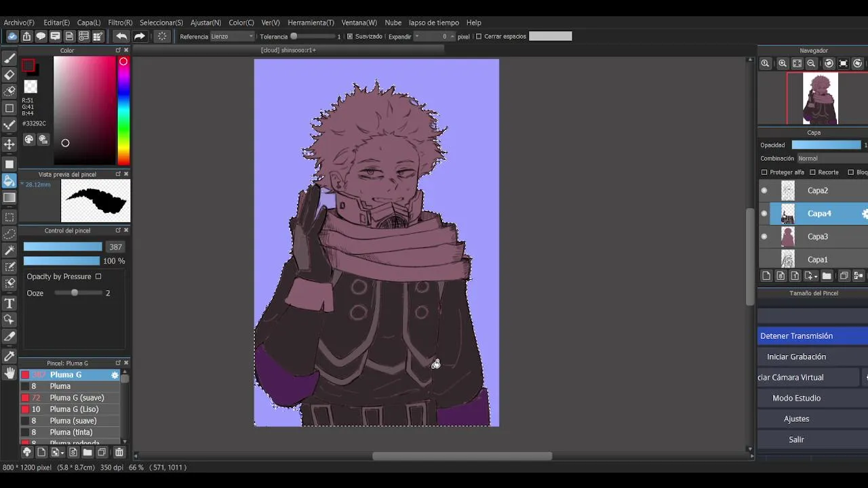Screen dimensions: 868x488
Task: Select the Gradient tool
Action: click(x=9, y=197)
